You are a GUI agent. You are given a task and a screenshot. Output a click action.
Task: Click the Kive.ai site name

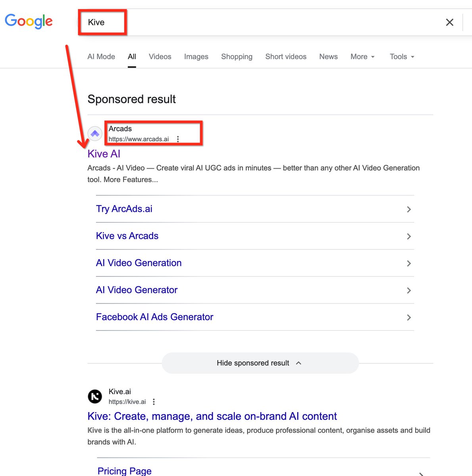pos(120,392)
